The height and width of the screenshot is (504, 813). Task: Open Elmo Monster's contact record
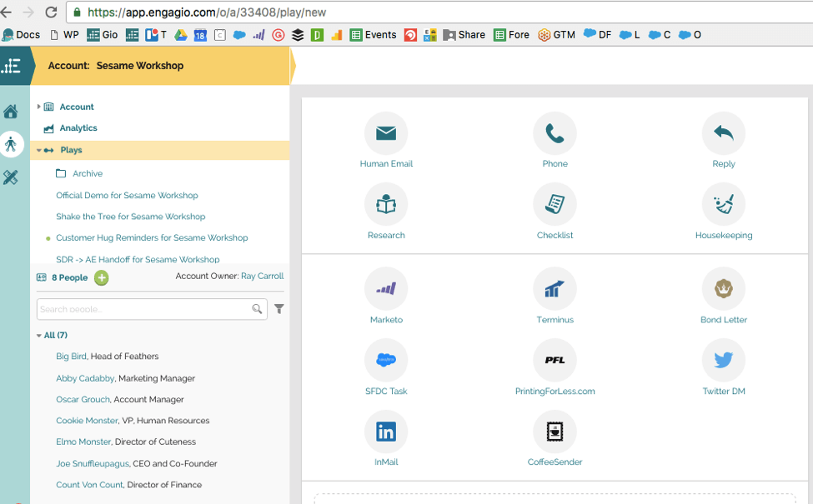tap(83, 442)
